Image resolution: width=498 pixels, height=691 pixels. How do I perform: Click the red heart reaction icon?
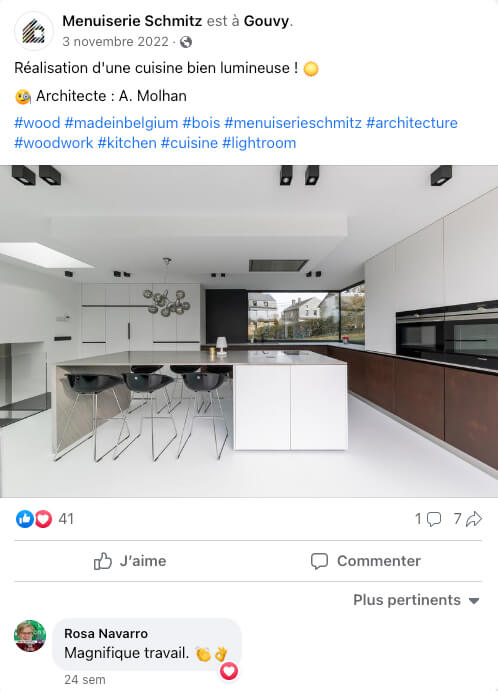[43, 519]
